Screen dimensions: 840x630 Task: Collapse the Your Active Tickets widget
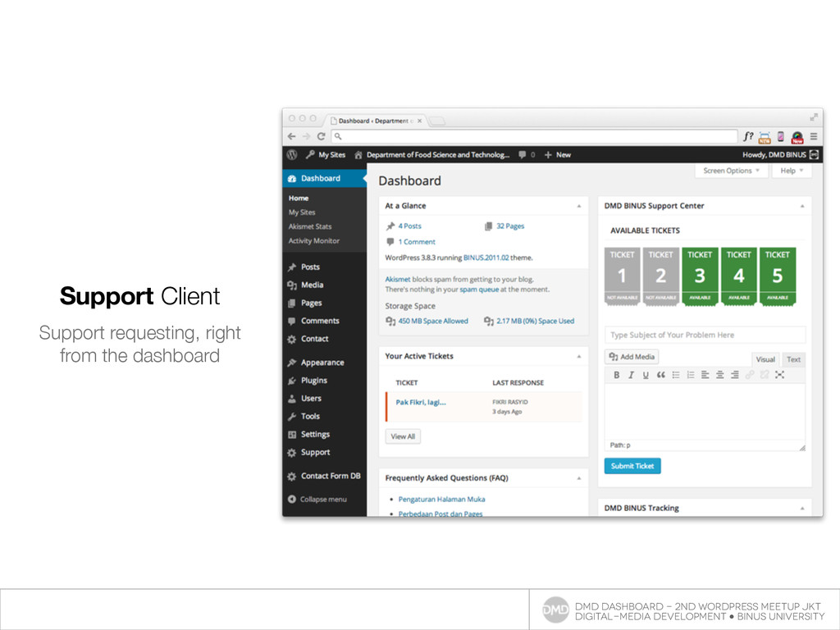click(x=579, y=356)
